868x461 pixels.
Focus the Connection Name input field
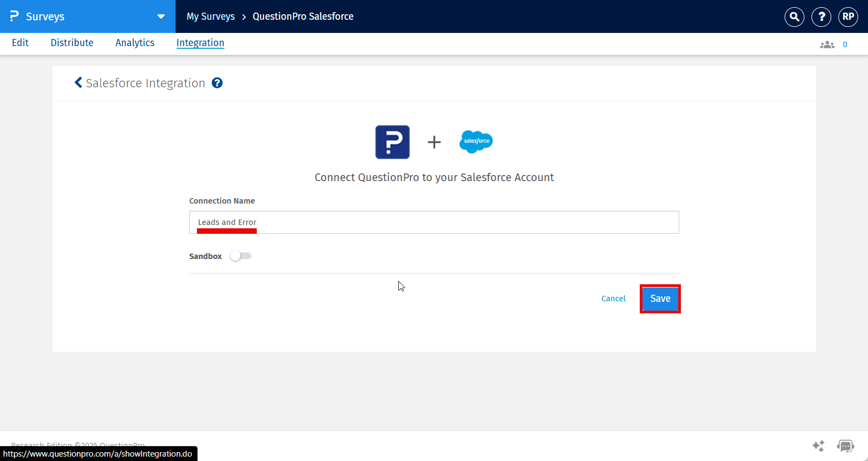click(x=433, y=222)
